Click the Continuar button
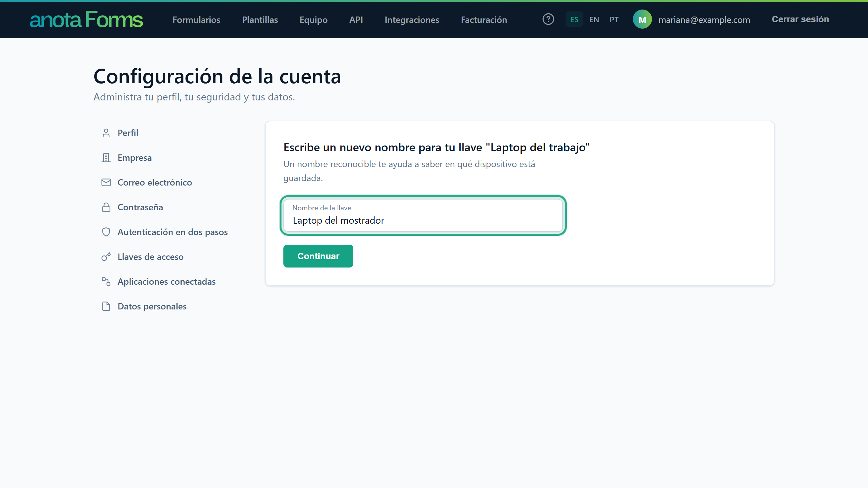868x488 pixels. pyautogui.click(x=318, y=256)
